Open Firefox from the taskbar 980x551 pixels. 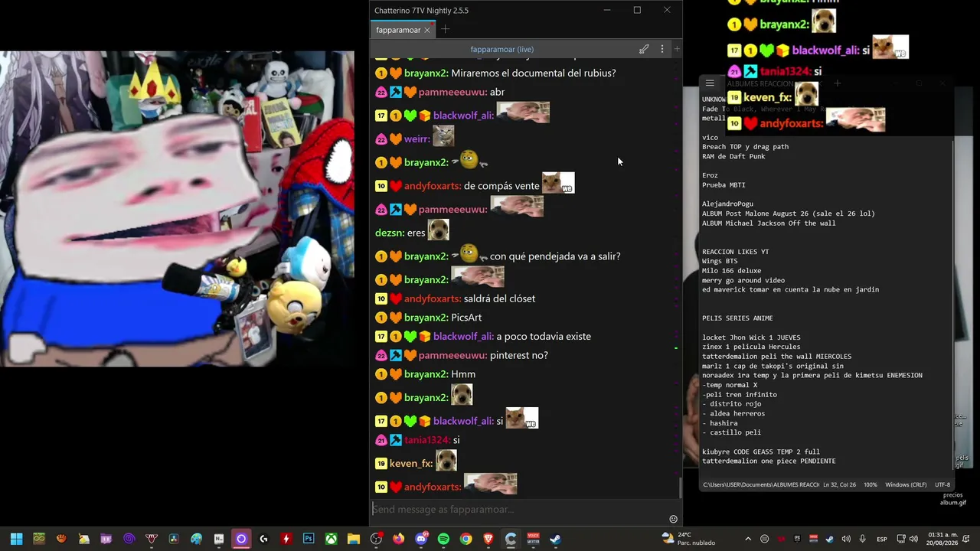(398, 539)
